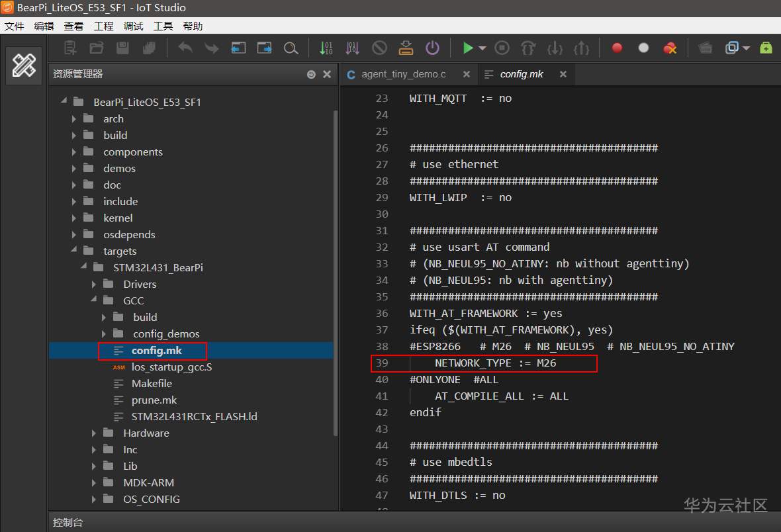The height and width of the screenshot is (532, 781).
Task: Click the explorer panel circular options icon
Action: click(311, 74)
